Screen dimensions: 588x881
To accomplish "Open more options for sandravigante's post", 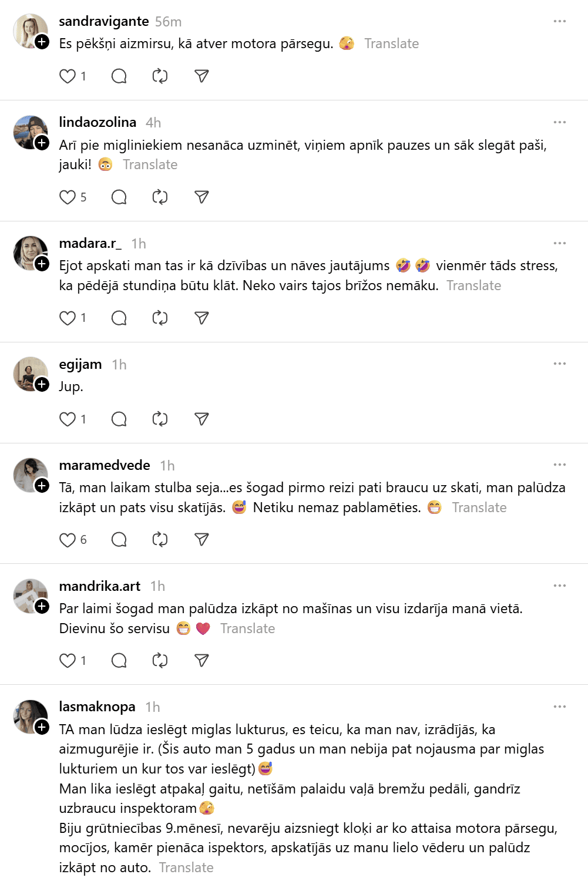I will tap(559, 21).
